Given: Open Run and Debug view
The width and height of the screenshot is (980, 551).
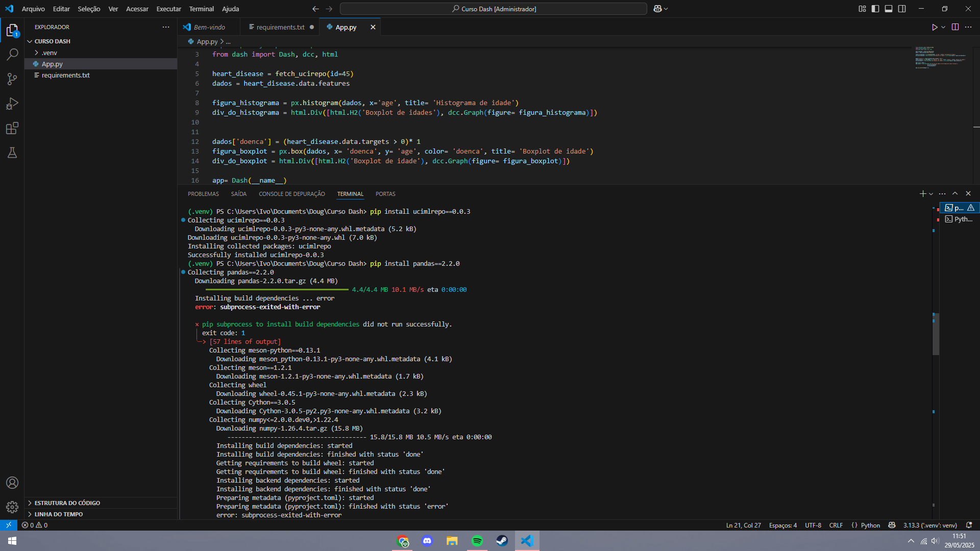Looking at the screenshot, I should coord(12,104).
